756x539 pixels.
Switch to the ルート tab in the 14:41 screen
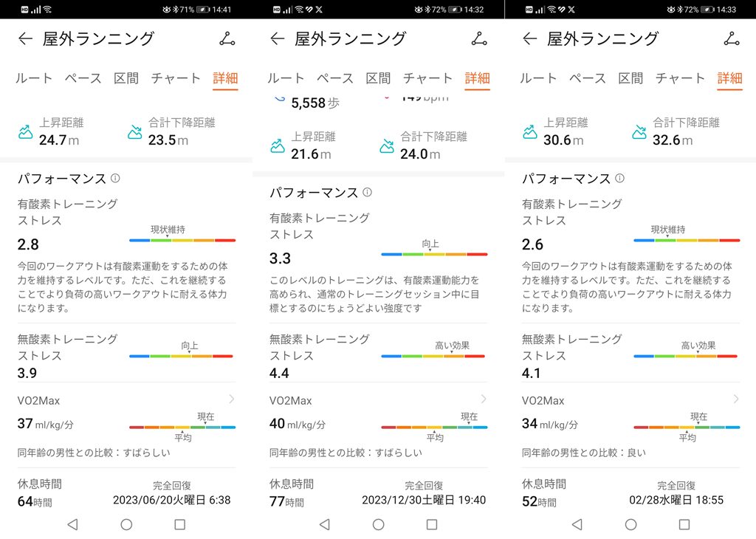point(34,78)
